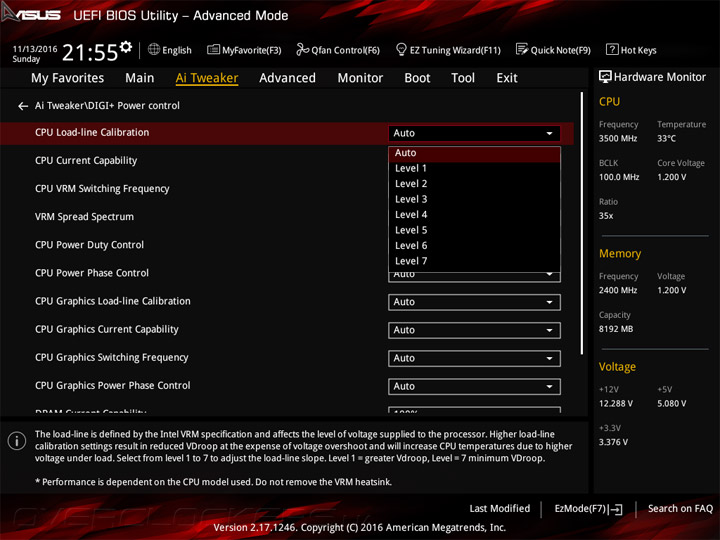Click the Hardware Monitor icon
Image resolution: width=720 pixels, height=540 pixels.
click(605, 77)
